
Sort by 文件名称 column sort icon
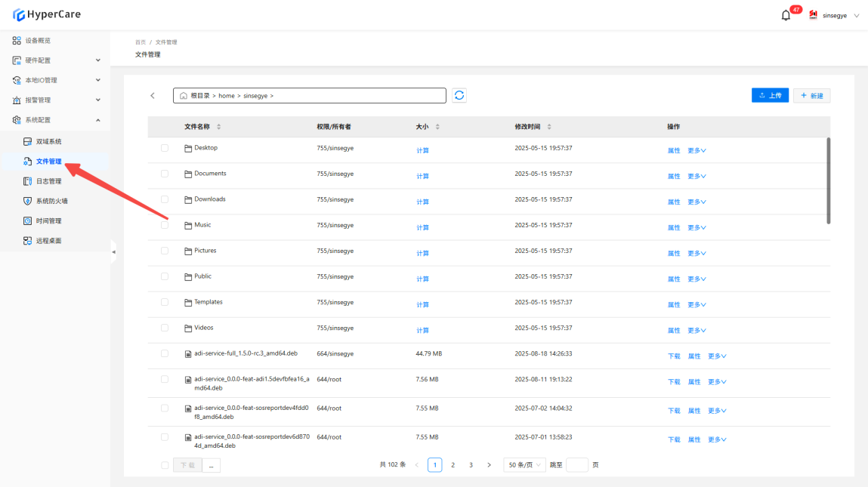click(219, 127)
